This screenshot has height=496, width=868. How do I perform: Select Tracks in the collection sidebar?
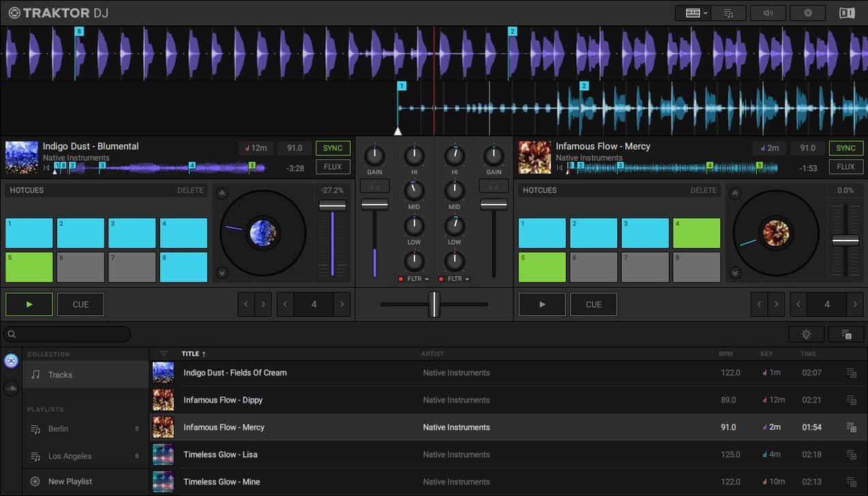coord(60,375)
